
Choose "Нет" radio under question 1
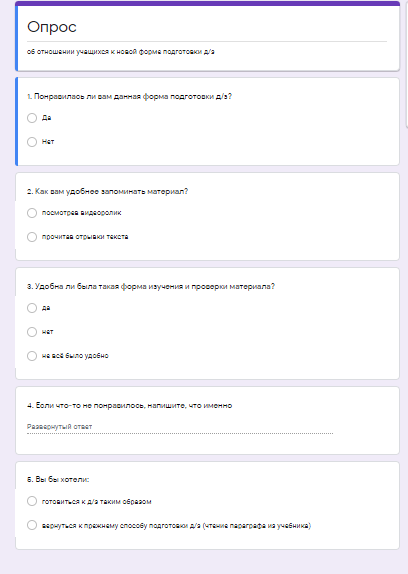coord(32,142)
